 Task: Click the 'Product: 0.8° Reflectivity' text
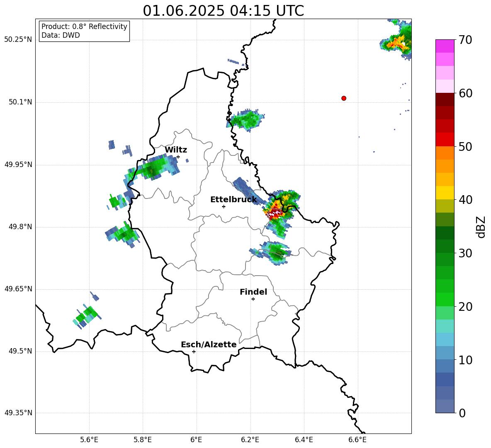pos(84,27)
